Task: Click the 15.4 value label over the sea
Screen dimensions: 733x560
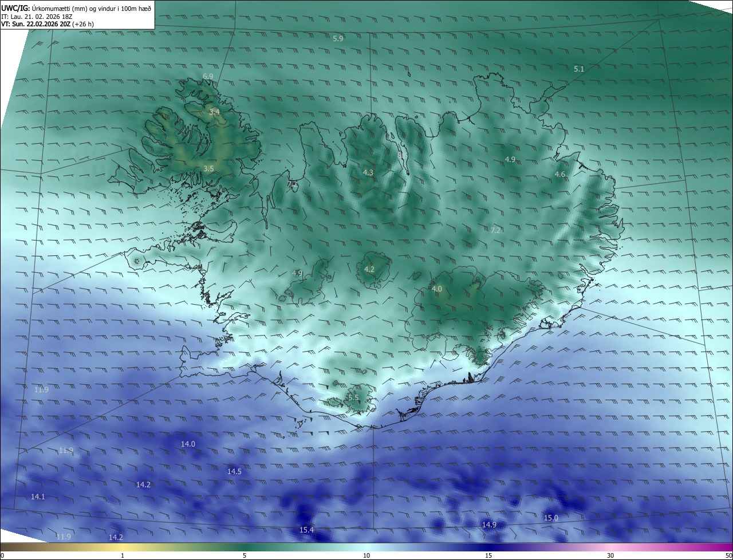Action: point(306,530)
